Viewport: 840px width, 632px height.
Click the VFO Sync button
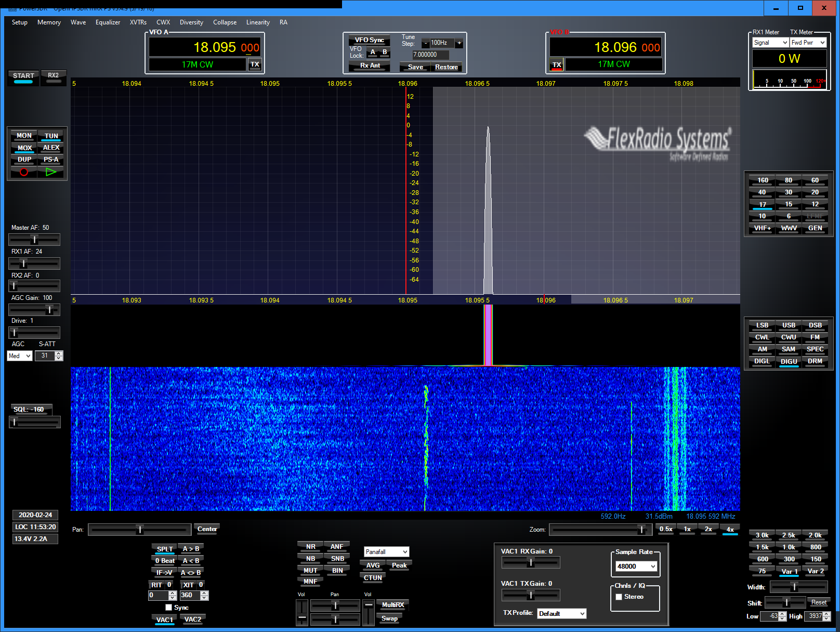[369, 40]
